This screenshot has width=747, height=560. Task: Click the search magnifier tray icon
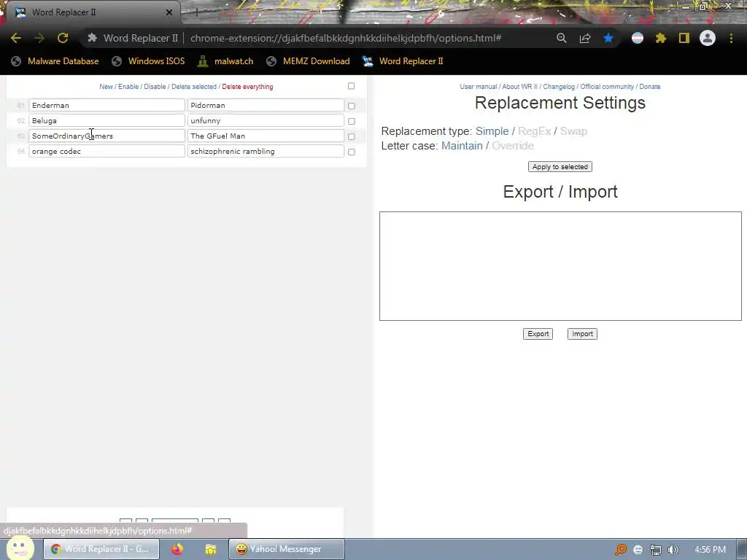(620, 550)
